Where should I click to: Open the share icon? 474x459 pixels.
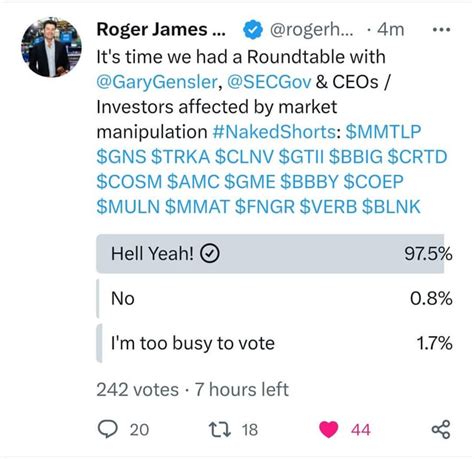point(441,429)
